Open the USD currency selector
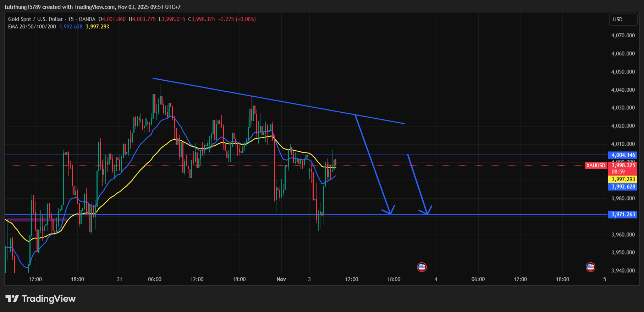Screen dimensions: 644x312 (623, 20)
